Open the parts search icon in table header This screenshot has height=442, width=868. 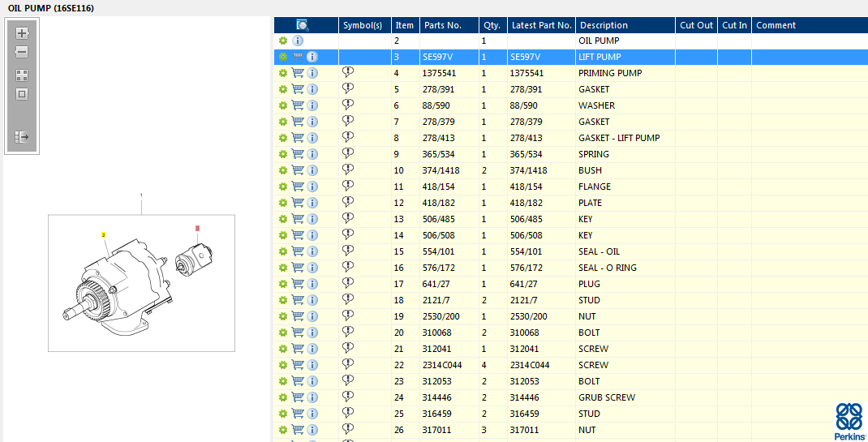303,25
